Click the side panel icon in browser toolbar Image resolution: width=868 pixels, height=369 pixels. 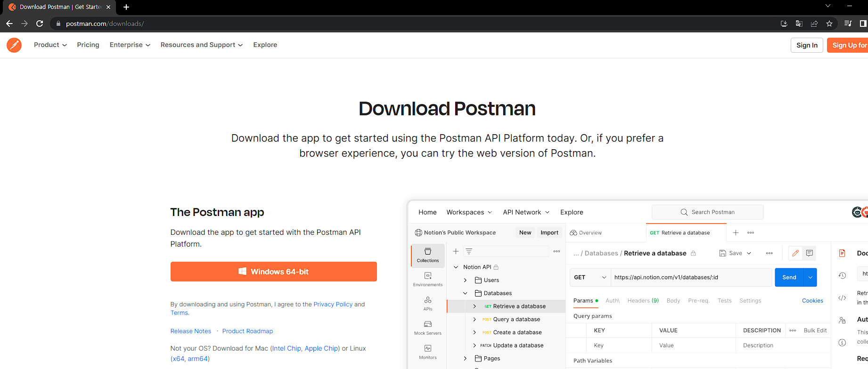point(863,24)
